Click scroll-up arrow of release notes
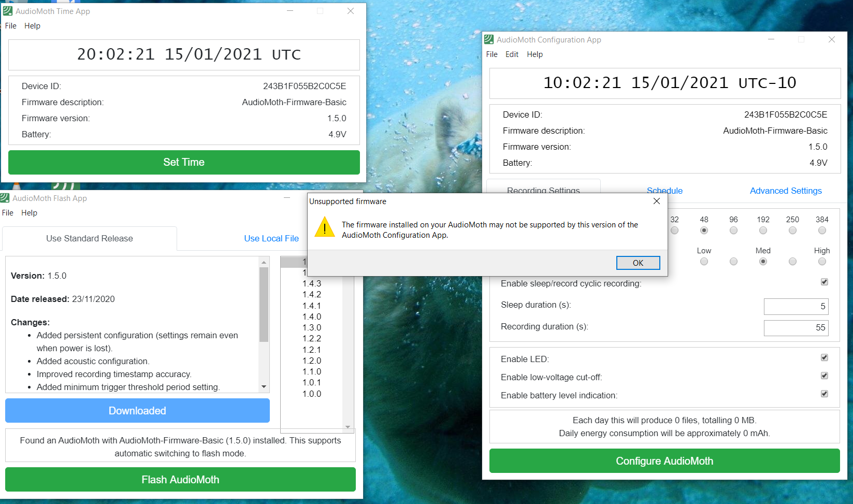The image size is (853, 504). pos(264,262)
